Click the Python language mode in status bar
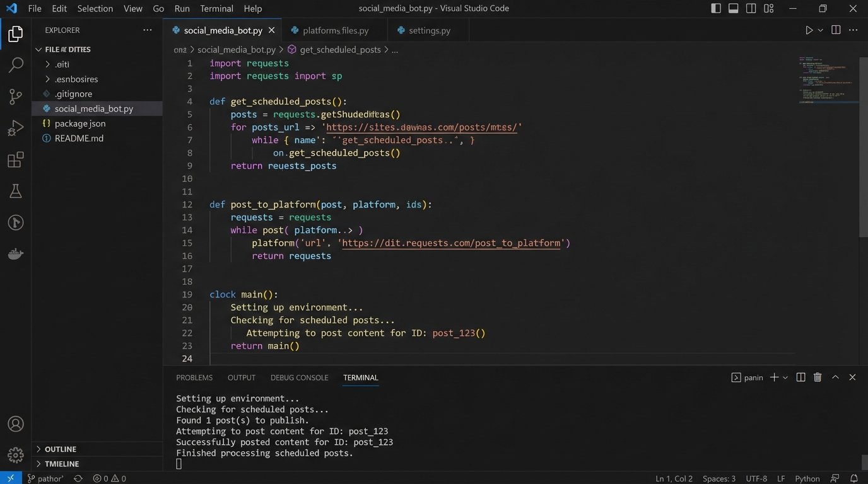Image resolution: width=868 pixels, height=484 pixels. pos(807,478)
